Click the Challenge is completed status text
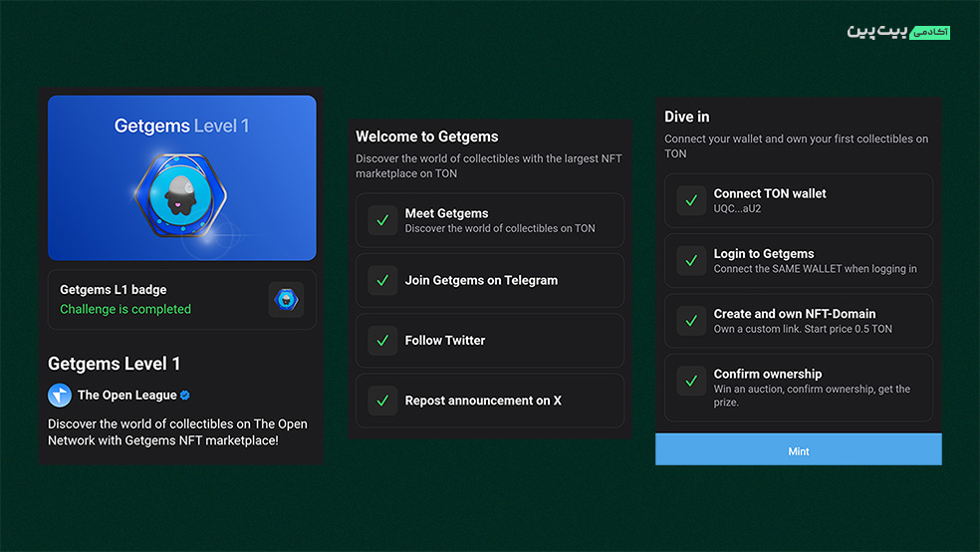 coord(125,309)
